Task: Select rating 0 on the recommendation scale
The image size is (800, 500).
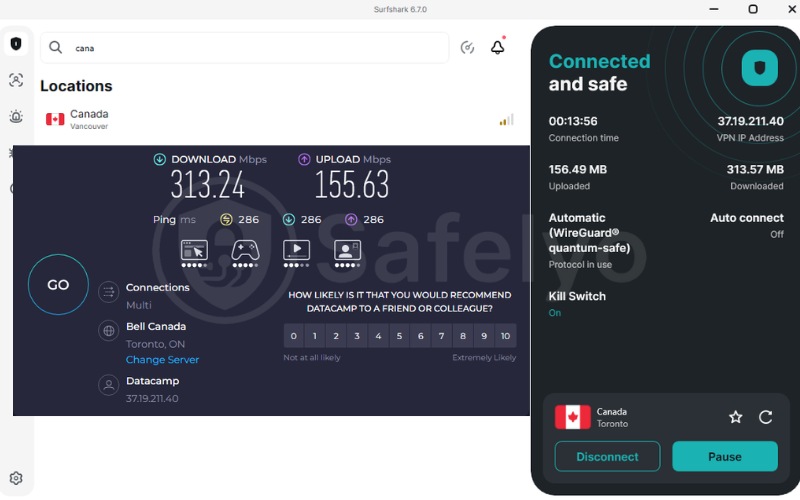Action: pyautogui.click(x=294, y=336)
